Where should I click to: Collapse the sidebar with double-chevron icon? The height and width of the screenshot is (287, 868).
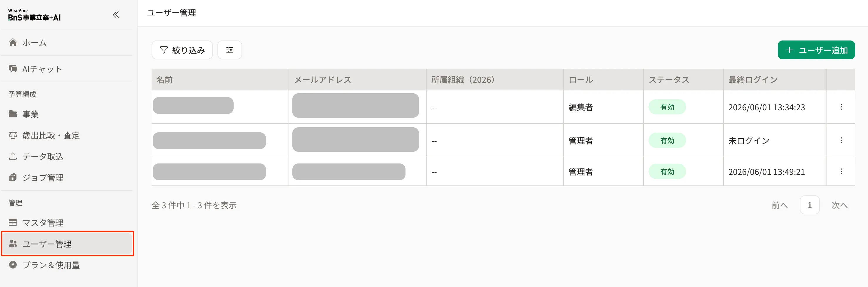tap(115, 14)
